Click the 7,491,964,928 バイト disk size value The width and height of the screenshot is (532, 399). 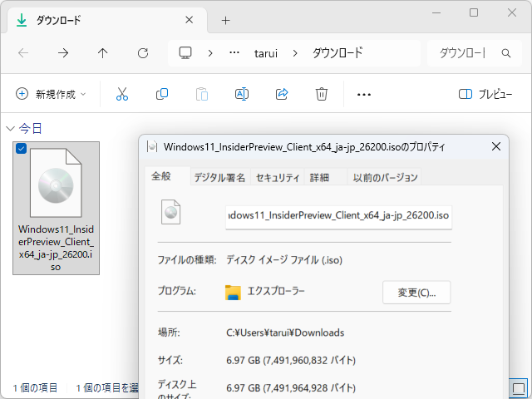point(290,388)
